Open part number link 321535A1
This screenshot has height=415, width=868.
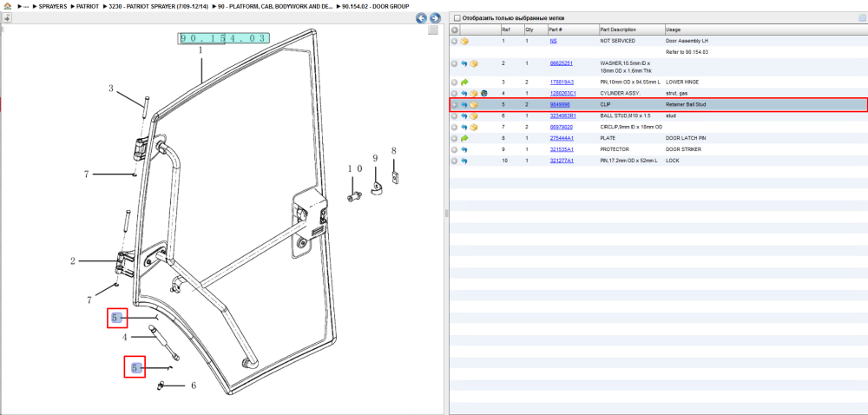(x=562, y=149)
